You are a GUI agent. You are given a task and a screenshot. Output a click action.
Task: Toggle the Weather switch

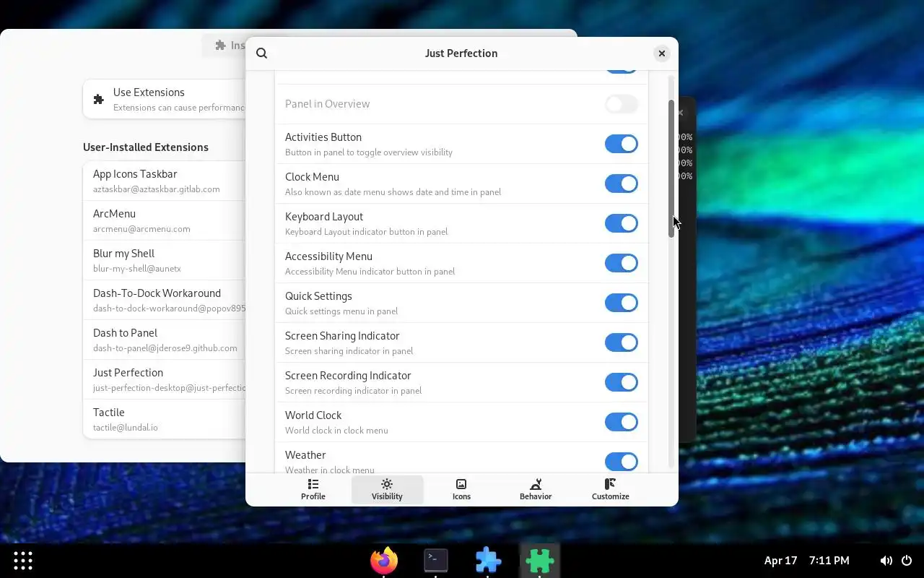point(622,462)
